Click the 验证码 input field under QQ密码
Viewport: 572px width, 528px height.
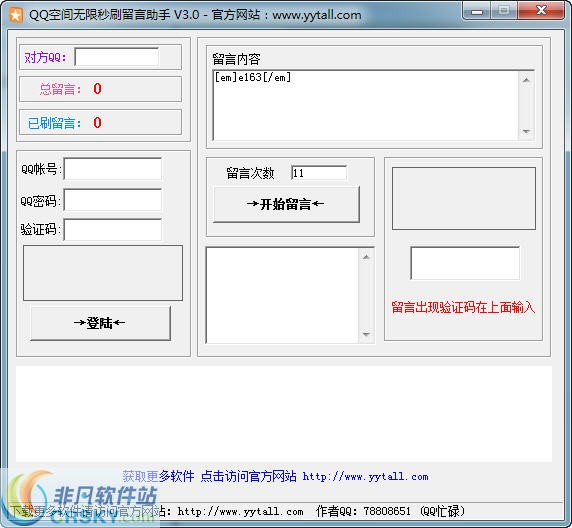tap(113, 230)
